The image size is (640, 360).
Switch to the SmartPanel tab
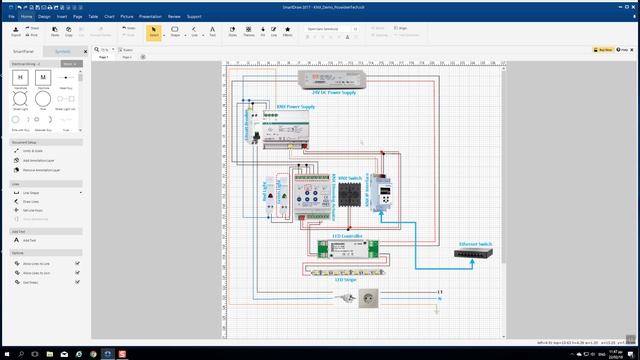pos(24,51)
